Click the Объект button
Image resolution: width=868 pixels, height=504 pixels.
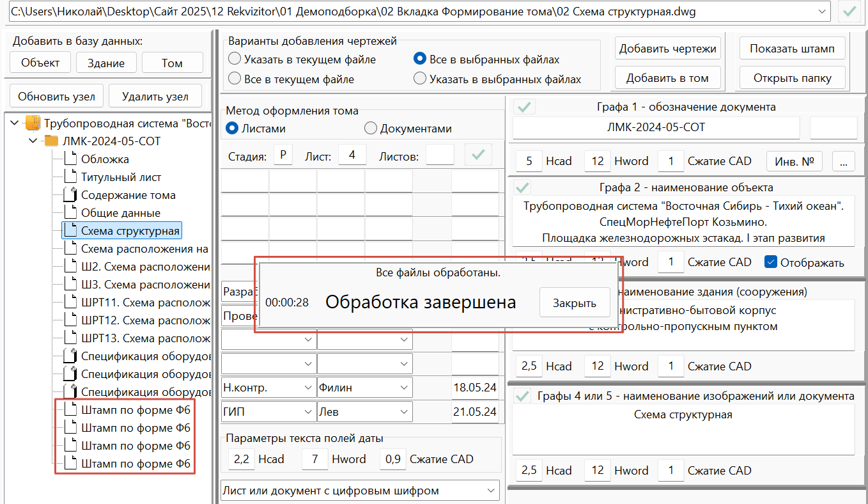click(x=40, y=63)
